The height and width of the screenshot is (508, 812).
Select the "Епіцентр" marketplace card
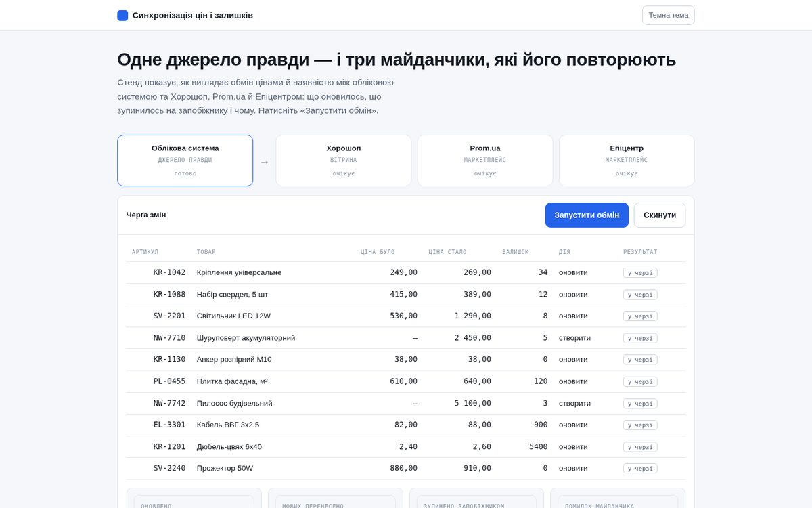point(627,161)
